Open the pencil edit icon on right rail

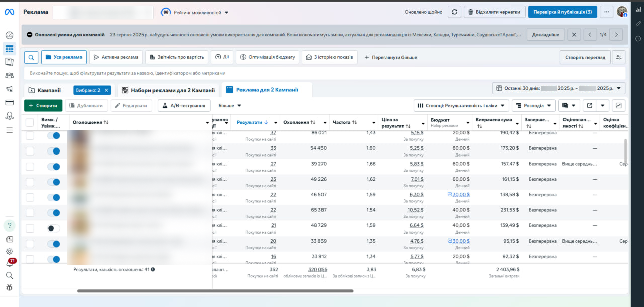coord(638,24)
